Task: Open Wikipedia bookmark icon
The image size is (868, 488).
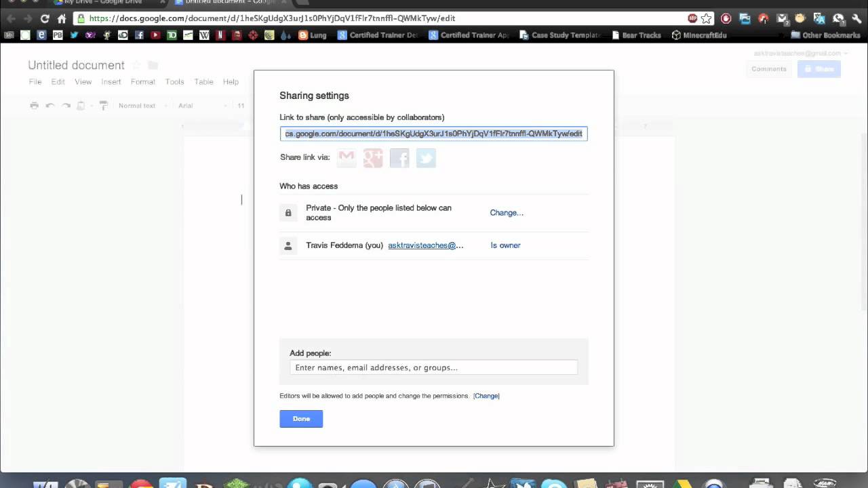Action: tap(204, 35)
